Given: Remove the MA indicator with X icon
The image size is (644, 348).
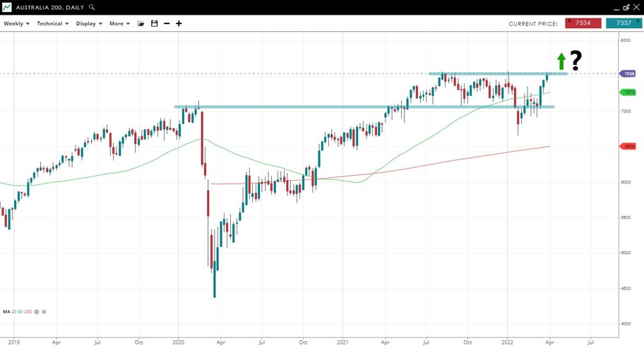Looking at the screenshot, I should 44,311.
